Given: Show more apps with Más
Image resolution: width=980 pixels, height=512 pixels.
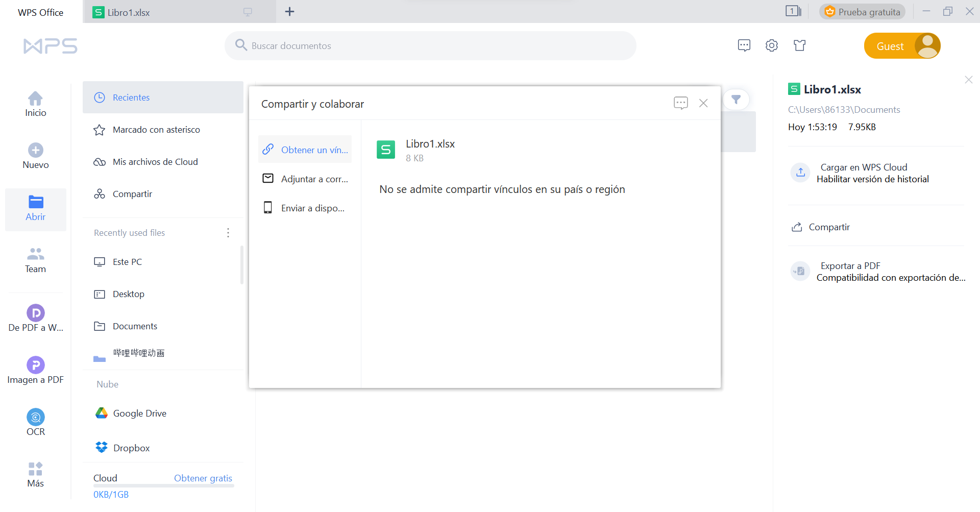Looking at the screenshot, I should [35, 475].
